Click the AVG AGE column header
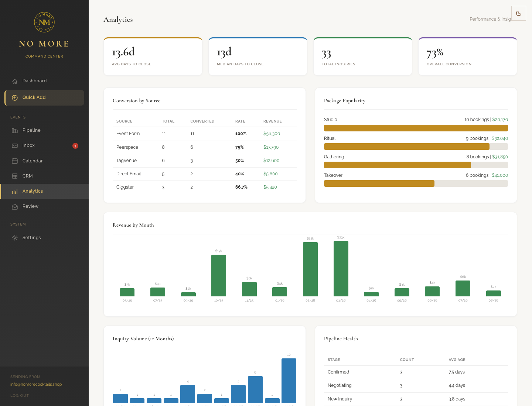This screenshot has width=532, height=406. 457,359
